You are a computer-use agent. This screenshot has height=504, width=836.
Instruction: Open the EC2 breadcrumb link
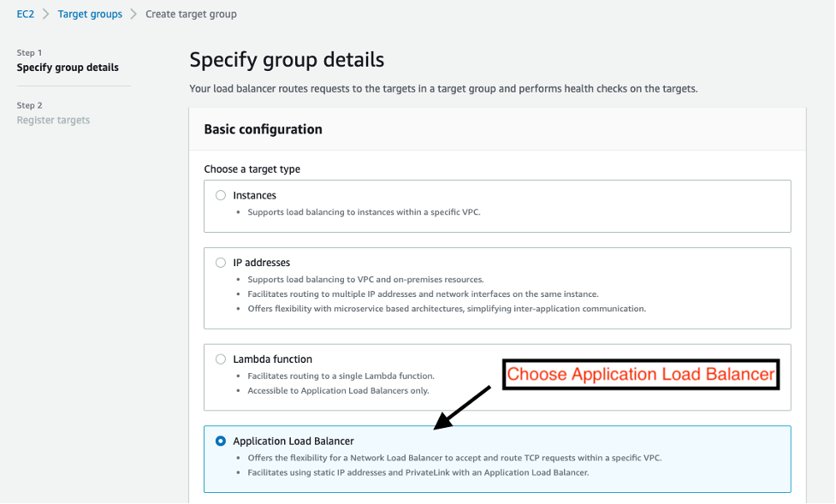[x=25, y=14]
